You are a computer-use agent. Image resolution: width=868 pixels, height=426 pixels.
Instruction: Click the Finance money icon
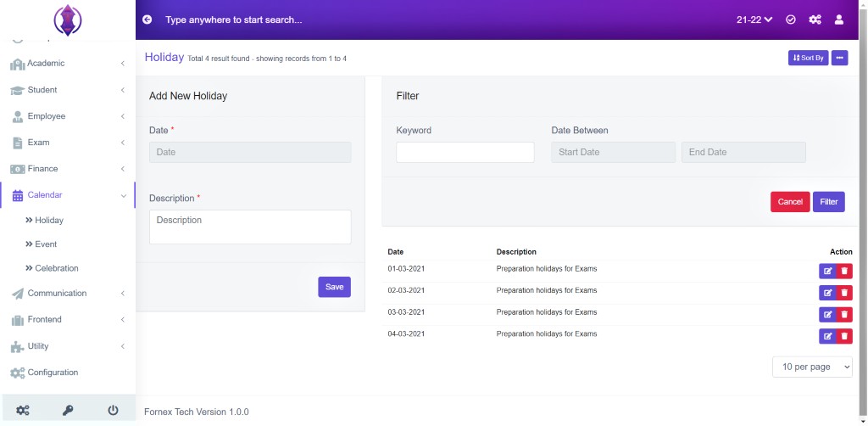18,169
